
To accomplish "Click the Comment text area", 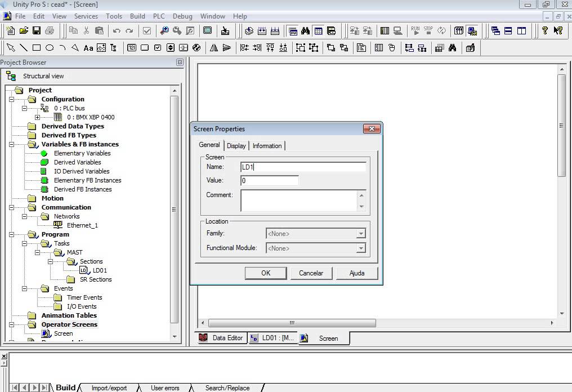I will (x=299, y=201).
